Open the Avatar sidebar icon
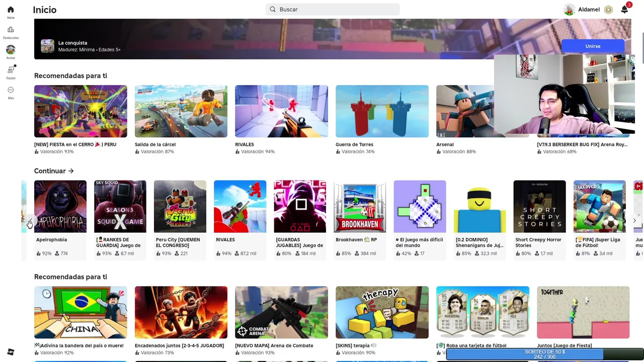644x362 pixels. 11,50
